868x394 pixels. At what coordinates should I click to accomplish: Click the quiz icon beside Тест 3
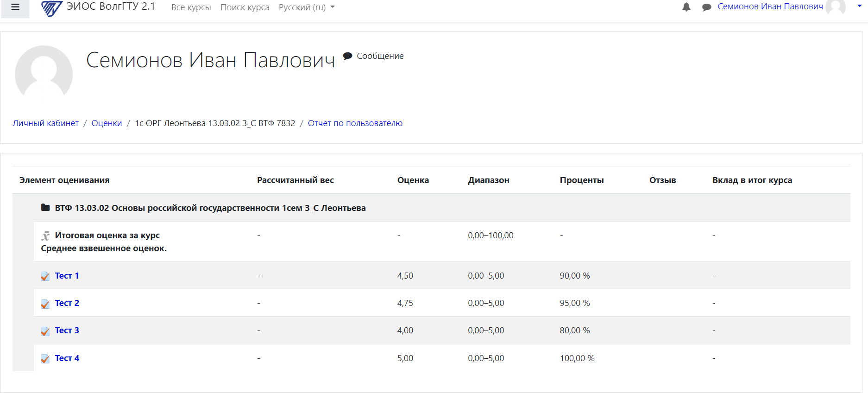pos(45,331)
